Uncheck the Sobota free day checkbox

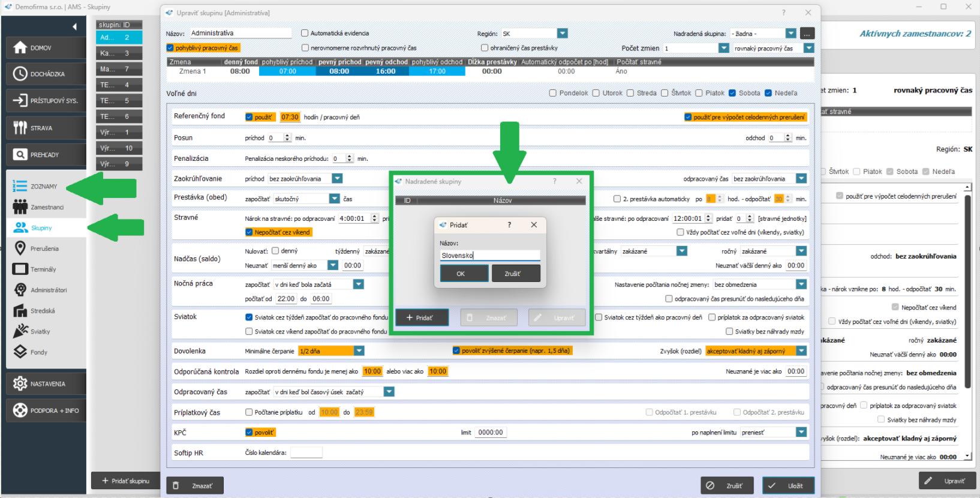(732, 93)
